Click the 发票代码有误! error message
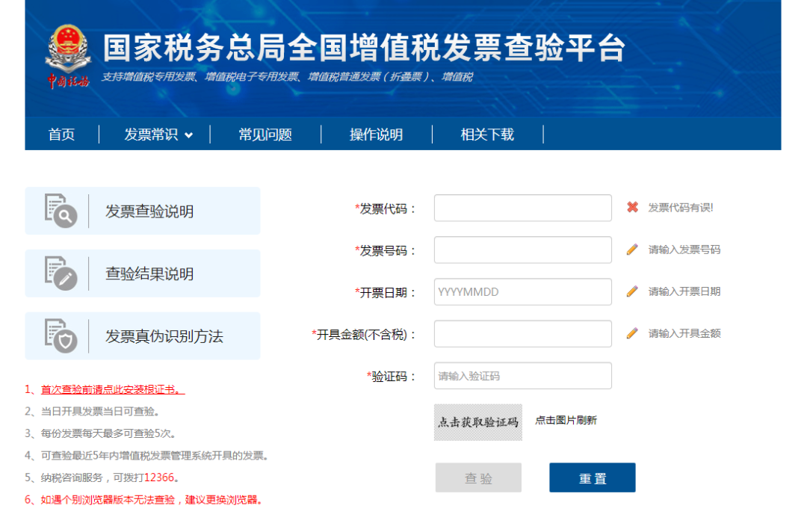Viewport: 807px width, 532px height. pos(681,208)
